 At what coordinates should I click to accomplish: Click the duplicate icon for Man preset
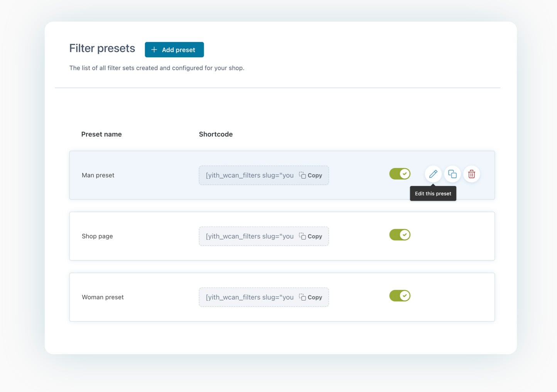452,174
